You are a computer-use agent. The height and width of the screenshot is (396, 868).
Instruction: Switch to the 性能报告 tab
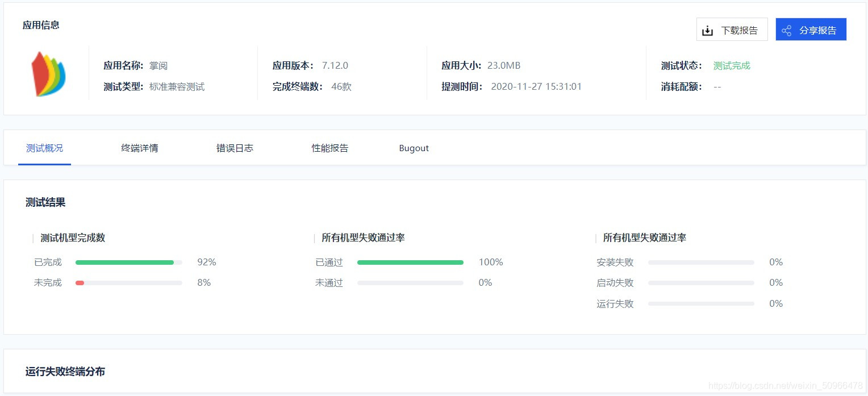tap(330, 148)
